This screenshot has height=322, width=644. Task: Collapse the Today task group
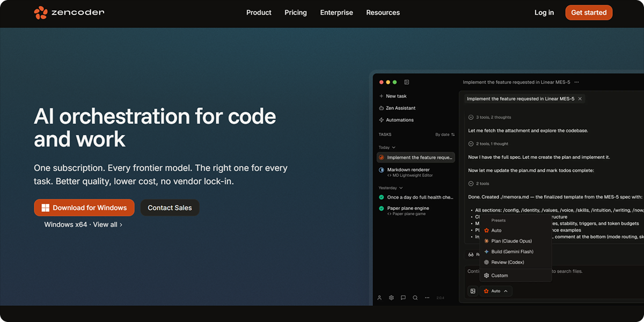pos(387,147)
